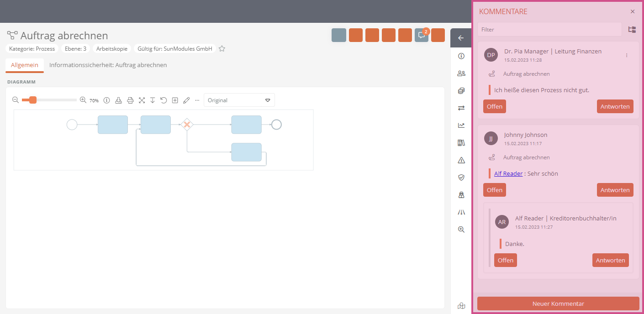Screen dimensions: 644x314
Task: Click the 'Neuer Kommentar' button
Action: tap(558, 304)
